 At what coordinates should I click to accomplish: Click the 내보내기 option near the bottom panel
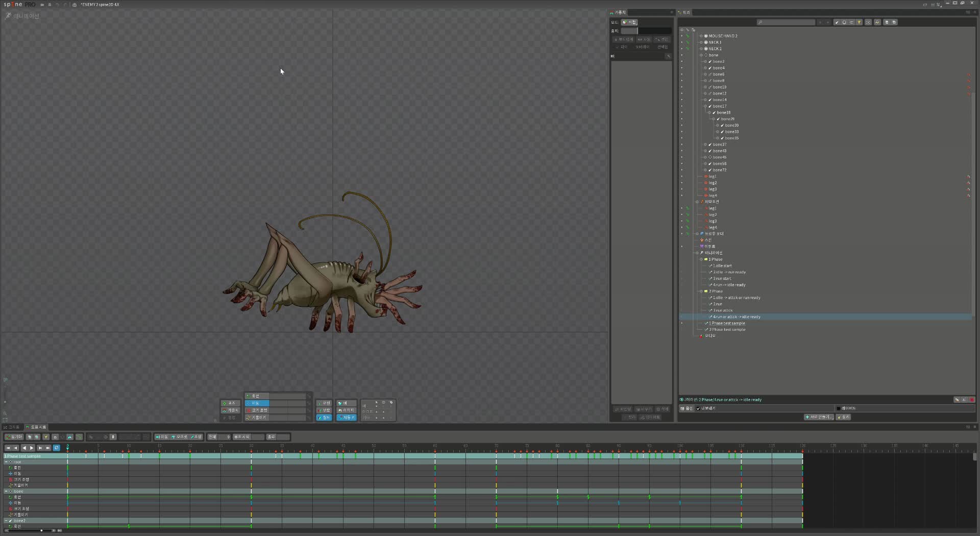(708, 408)
